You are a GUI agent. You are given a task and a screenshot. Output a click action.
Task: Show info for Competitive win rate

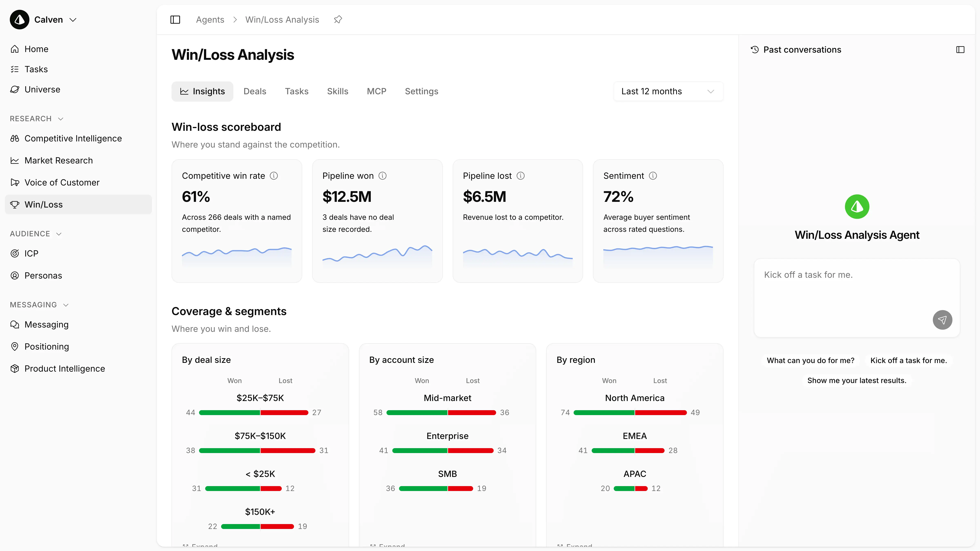point(274,176)
